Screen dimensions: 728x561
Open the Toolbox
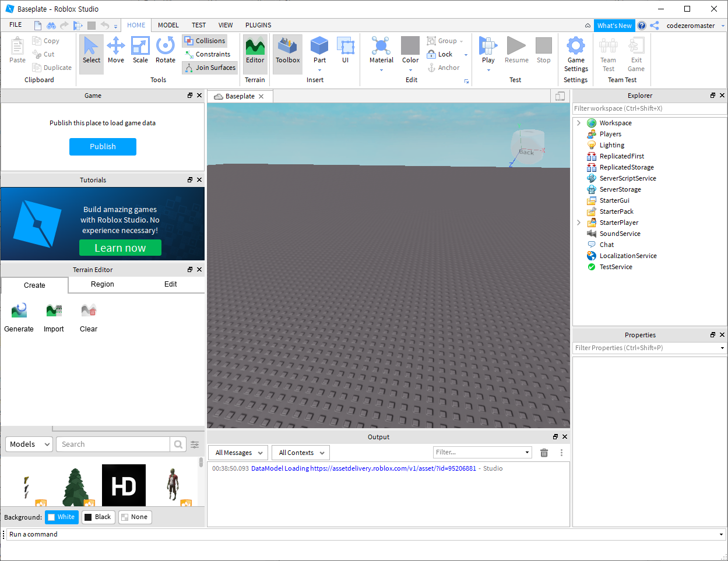pos(287,53)
